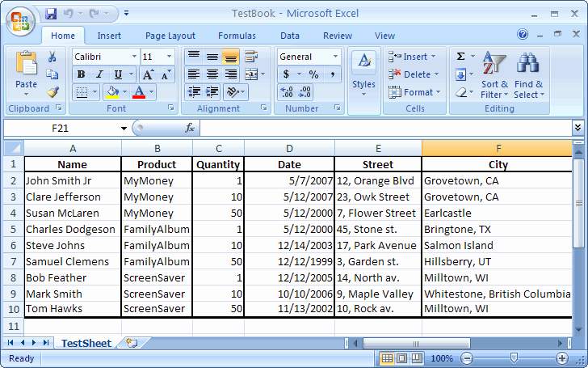The width and height of the screenshot is (588, 368).
Task: Open the General number format dropdown
Action: pos(336,57)
